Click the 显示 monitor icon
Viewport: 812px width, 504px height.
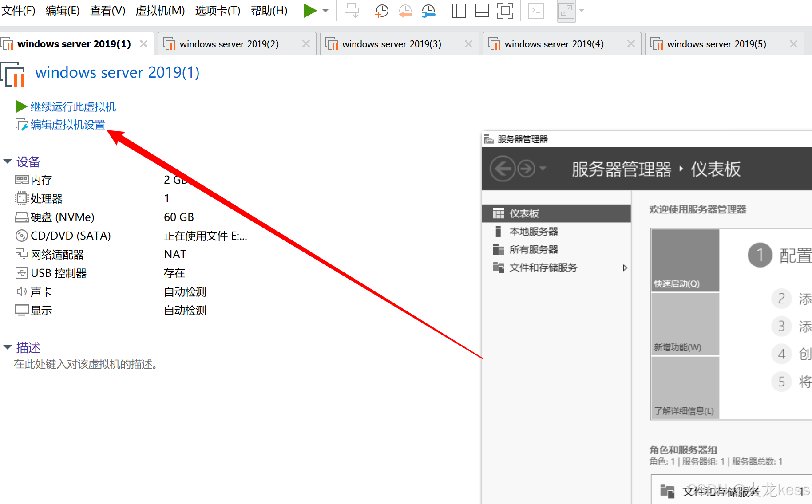click(x=21, y=310)
